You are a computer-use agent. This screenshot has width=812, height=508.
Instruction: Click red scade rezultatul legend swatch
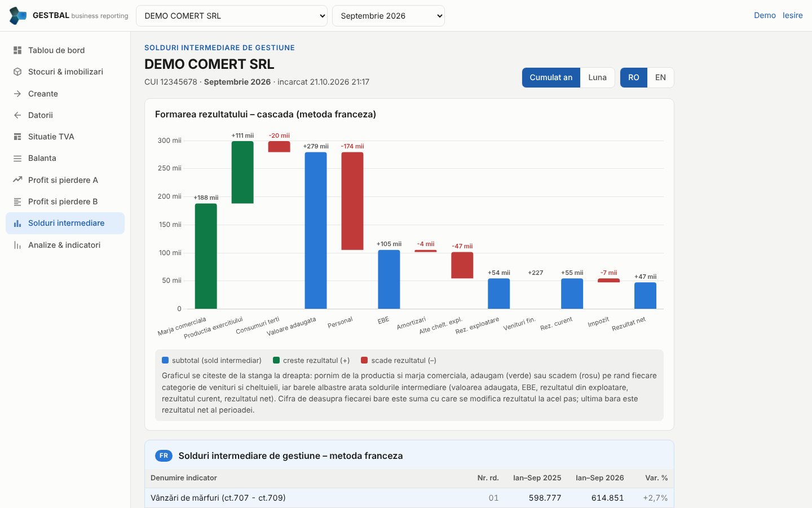coord(364,360)
